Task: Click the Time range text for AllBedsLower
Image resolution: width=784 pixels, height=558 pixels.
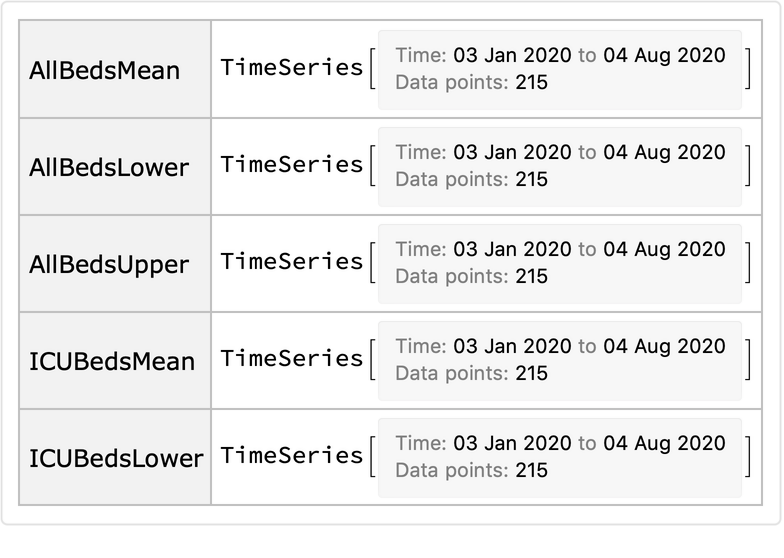Action: (x=560, y=153)
